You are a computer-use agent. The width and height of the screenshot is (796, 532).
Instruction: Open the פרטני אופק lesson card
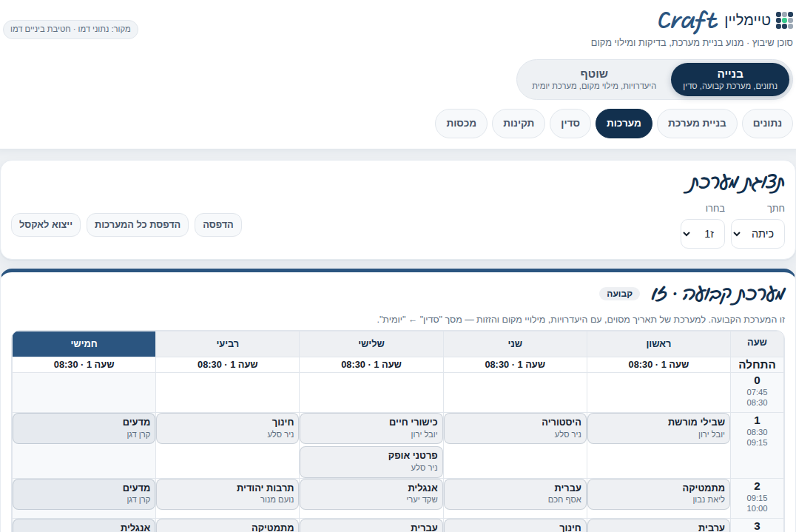(371, 462)
